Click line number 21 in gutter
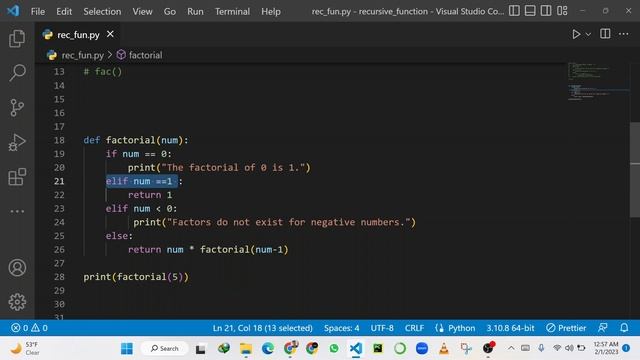The width and height of the screenshot is (640, 360). coord(59,181)
